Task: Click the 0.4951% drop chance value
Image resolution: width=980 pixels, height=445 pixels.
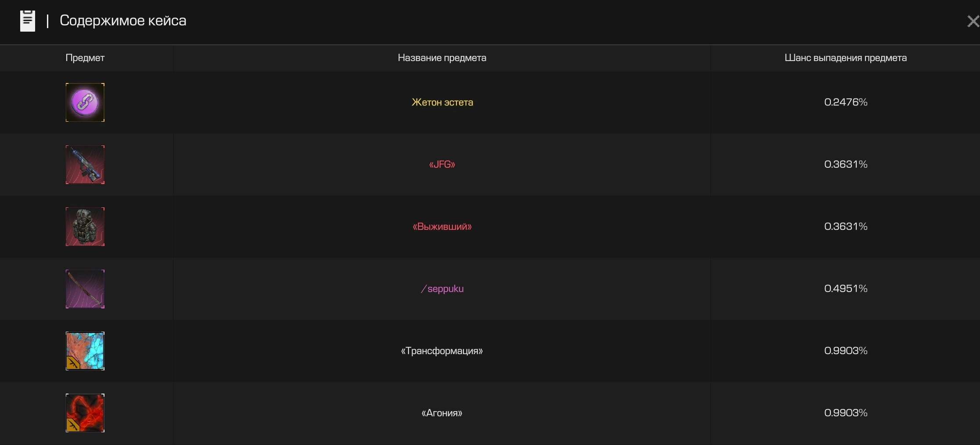Action: tap(846, 289)
